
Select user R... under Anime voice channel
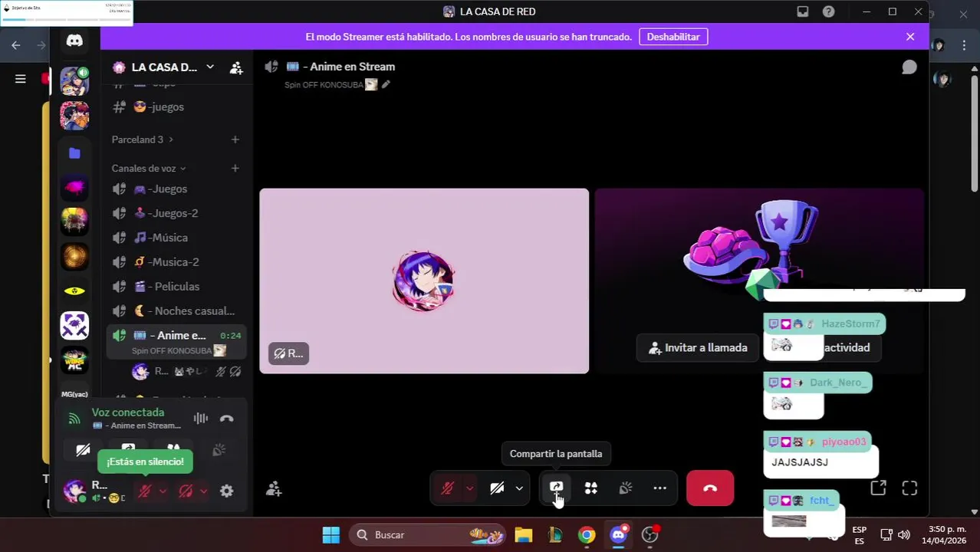[187, 371]
